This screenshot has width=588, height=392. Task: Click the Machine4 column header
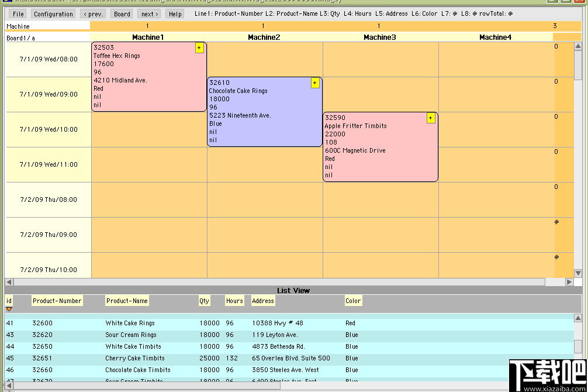point(495,37)
